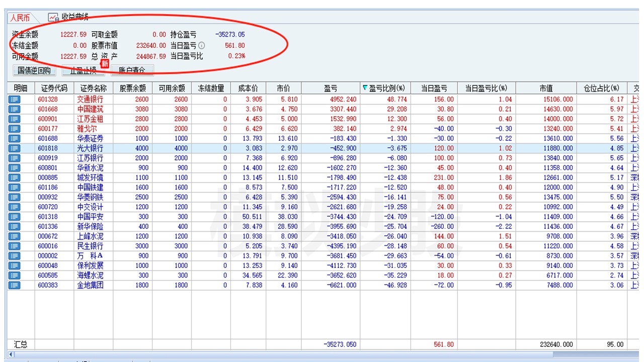Open details icon for 中交设计 row
644x362 pixels.
[14, 207]
